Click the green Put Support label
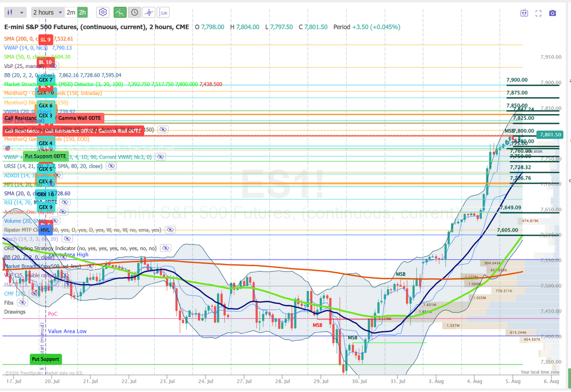571x392 pixels. click(45, 359)
